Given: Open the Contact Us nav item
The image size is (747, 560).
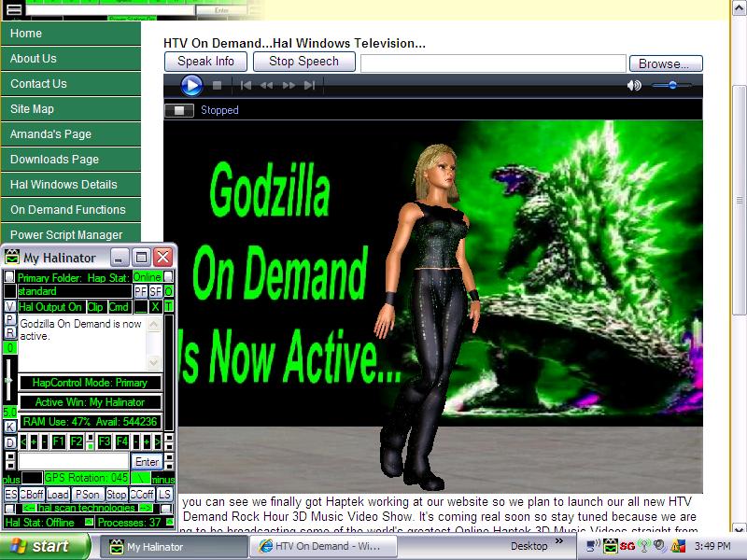Looking at the screenshot, I should pos(71,84).
